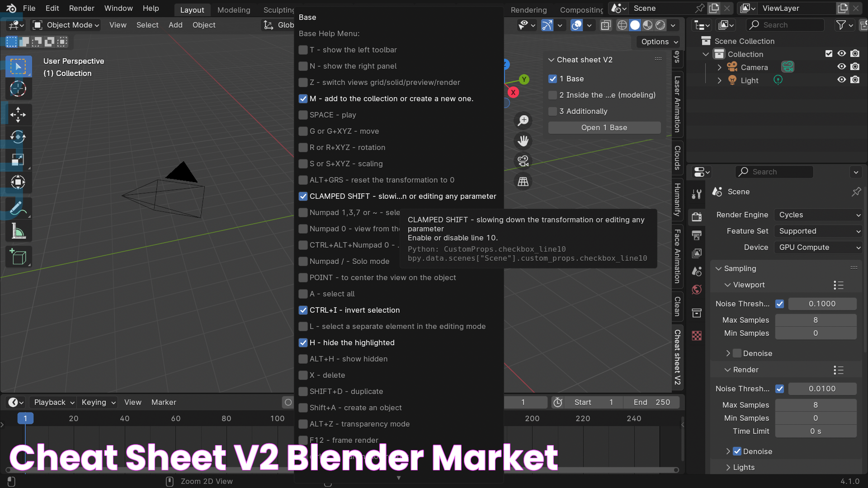
Task: Open Render Engine Cycles dropdown
Action: click(818, 215)
